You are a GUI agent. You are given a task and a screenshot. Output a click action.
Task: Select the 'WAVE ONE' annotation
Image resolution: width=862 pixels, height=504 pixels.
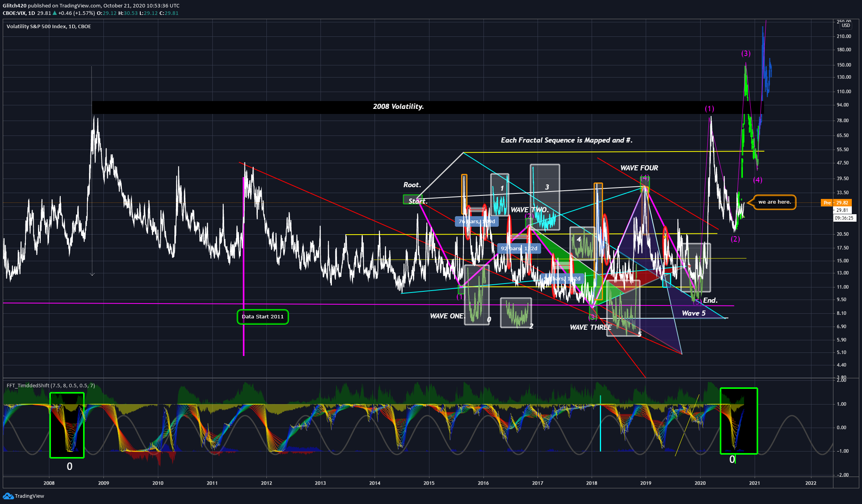pos(447,316)
